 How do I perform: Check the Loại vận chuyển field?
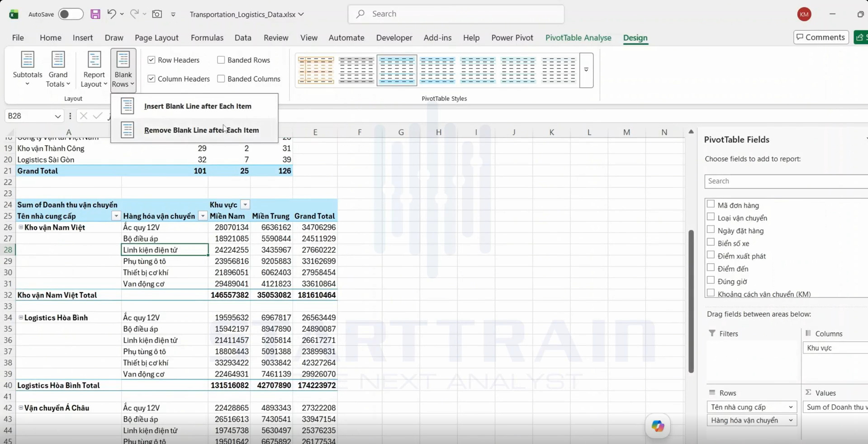(711, 217)
